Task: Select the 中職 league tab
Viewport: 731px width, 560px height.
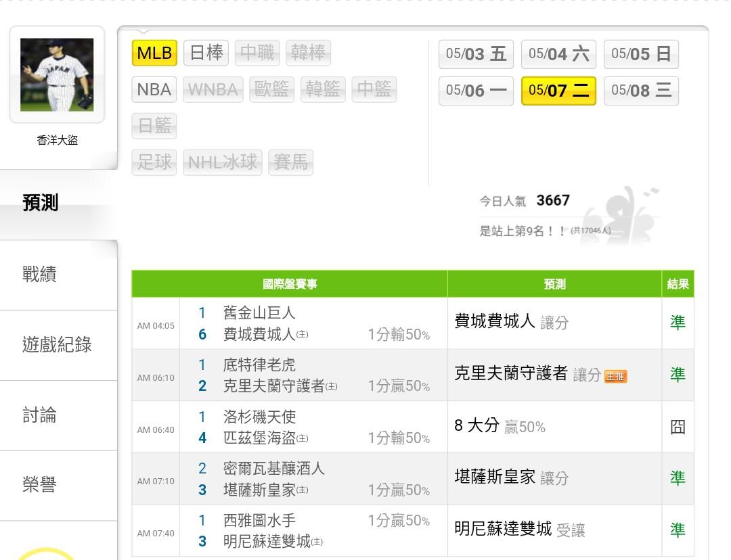Action: pyautogui.click(x=257, y=53)
